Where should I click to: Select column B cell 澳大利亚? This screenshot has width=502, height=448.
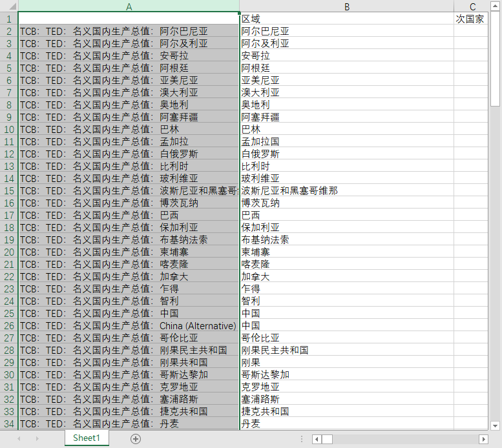347,92
